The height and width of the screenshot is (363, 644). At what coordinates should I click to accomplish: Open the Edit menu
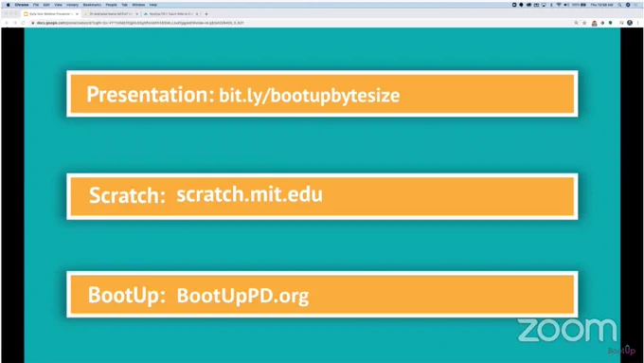[x=46, y=5]
